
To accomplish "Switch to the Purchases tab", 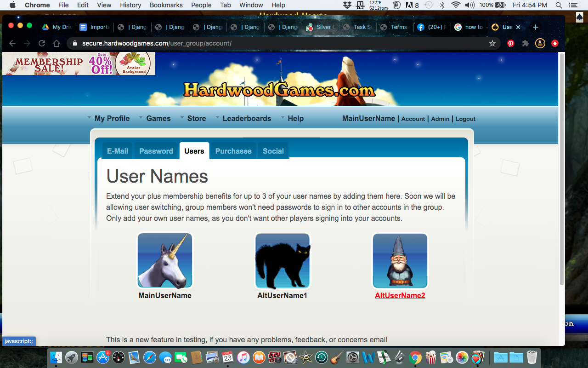I will click(233, 151).
